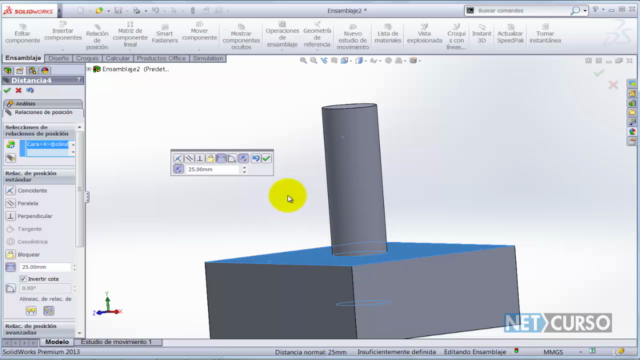The width and height of the screenshot is (640, 360).
Task: Open DisplayManager color ball tab icon
Action: click(x=44, y=71)
